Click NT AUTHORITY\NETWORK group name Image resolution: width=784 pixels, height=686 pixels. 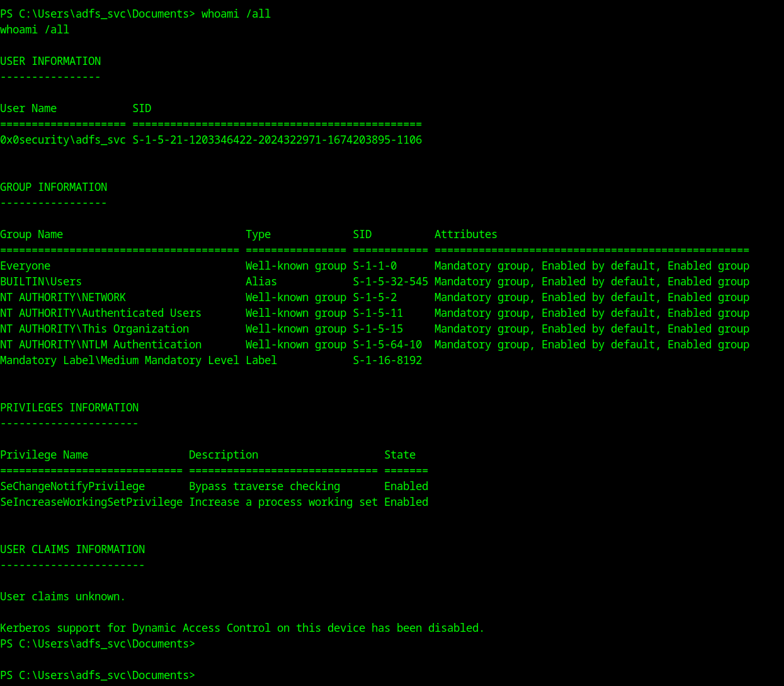pos(63,297)
